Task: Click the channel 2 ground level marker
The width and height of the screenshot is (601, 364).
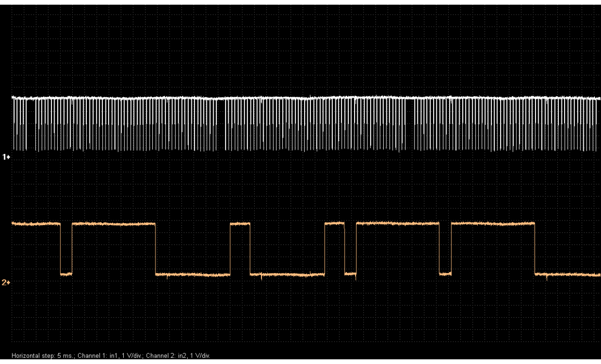Action: pyautogui.click(x=6, y=282)
